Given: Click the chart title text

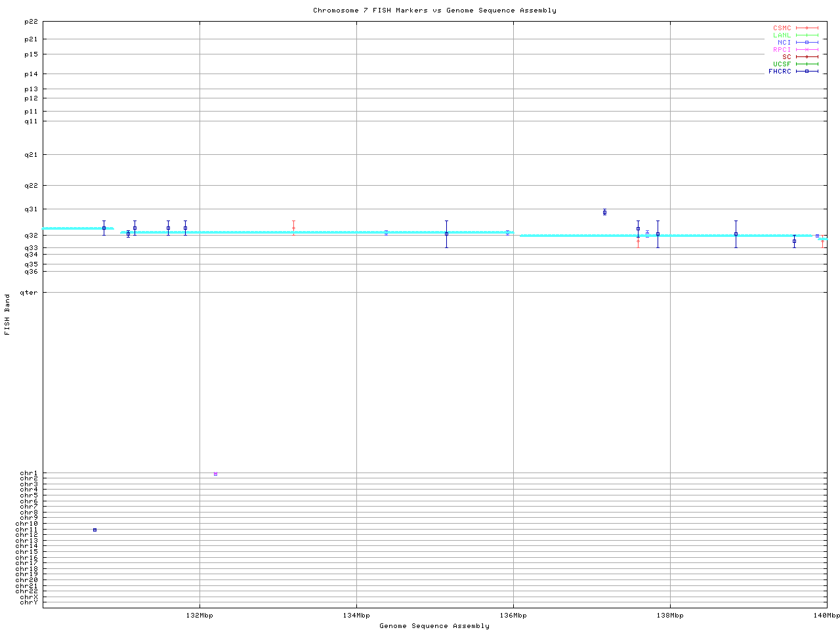Looking at the screenshot, I should (434, 10).
